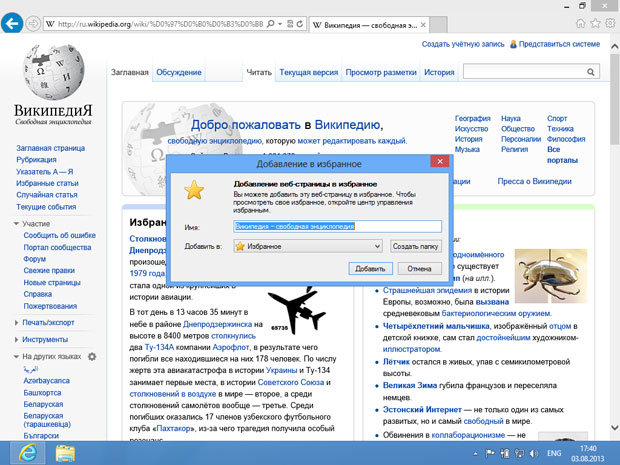Screen dimensions: 620x465
Task: Open Текущая версия tab
Action: pos(309,72)
